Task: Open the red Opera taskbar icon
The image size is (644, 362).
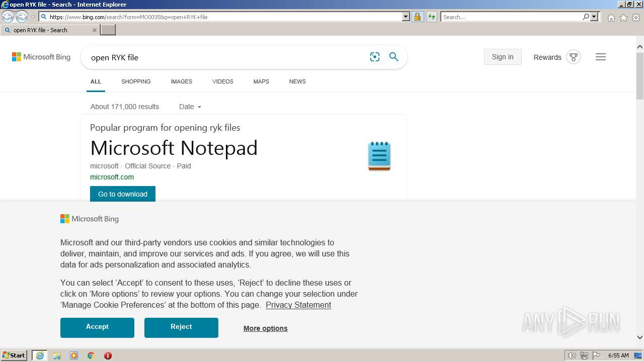Action: [108, 355]
